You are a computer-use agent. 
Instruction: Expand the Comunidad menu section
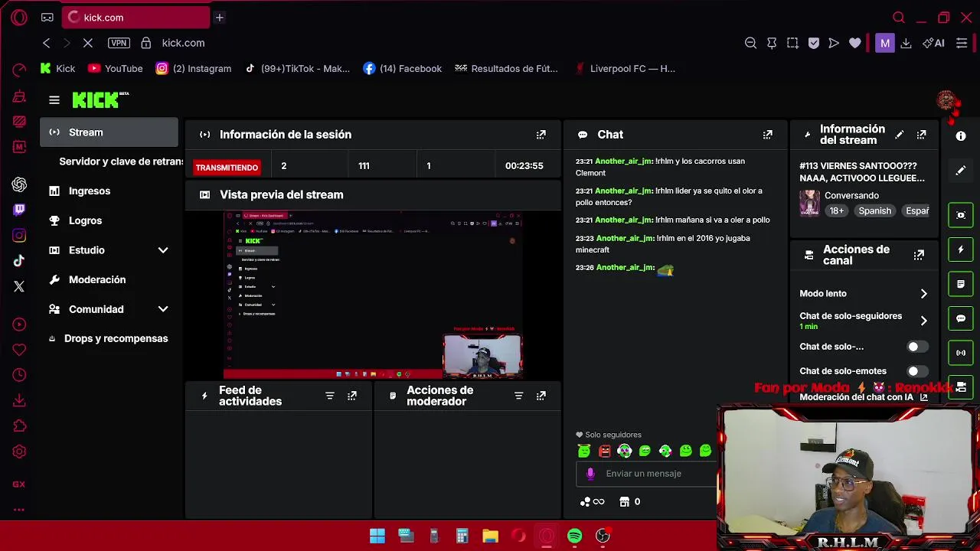click(163, 309)
